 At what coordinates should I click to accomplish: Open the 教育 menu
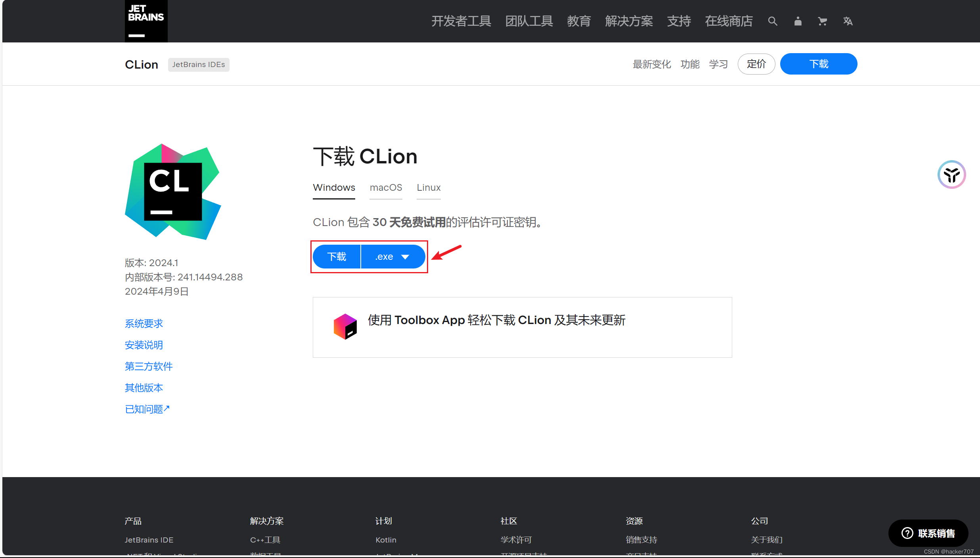click(x=579, y=21)
